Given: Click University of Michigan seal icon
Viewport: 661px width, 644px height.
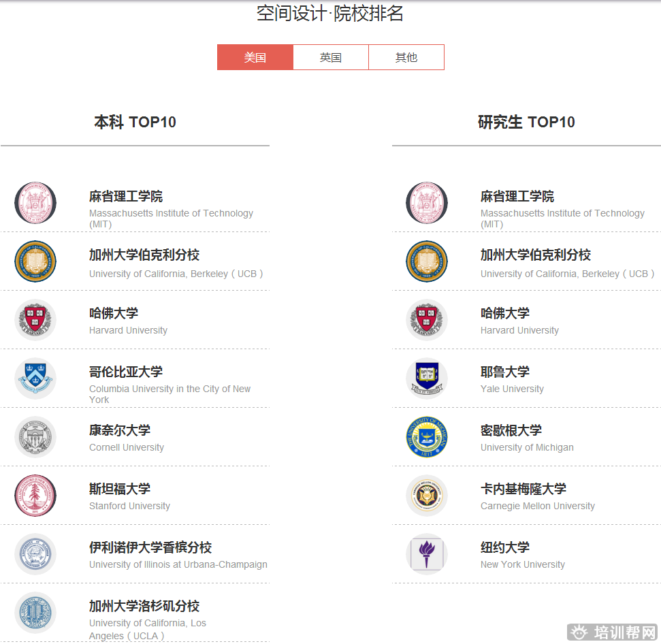Looking at the screenshot, I should [427, 437].
